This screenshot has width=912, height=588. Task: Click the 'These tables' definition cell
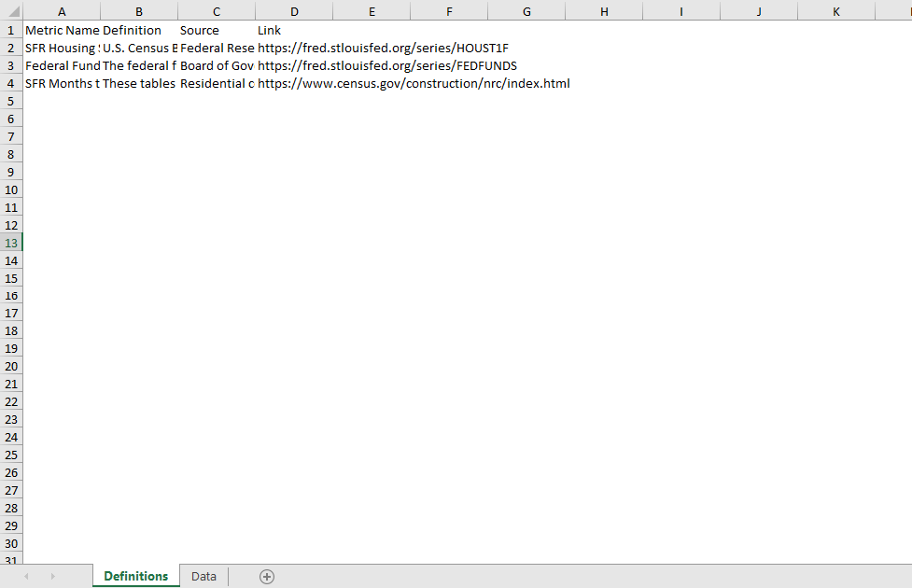(x=139, y=84)
